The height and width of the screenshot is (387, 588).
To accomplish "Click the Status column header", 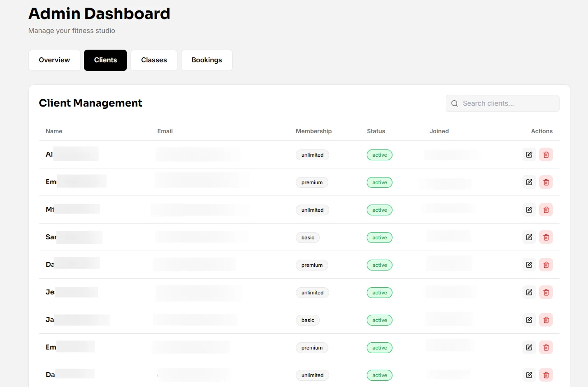I will point(376,131).
